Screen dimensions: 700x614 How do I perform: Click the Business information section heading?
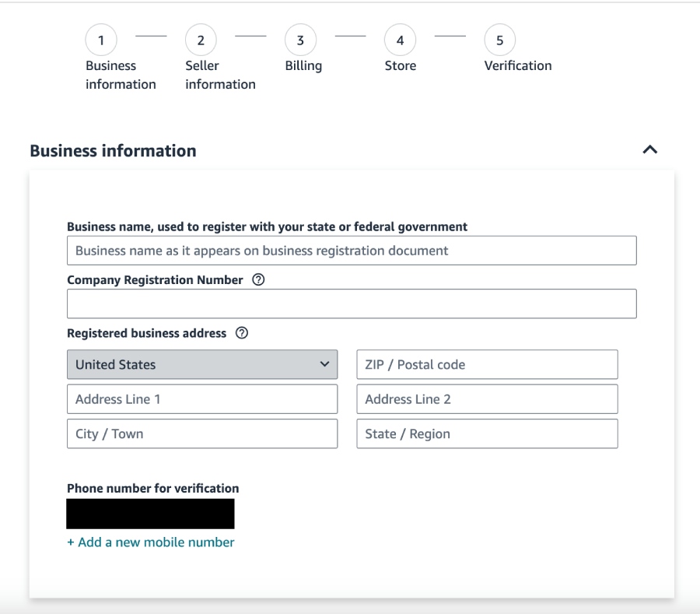tap(113, 151)
